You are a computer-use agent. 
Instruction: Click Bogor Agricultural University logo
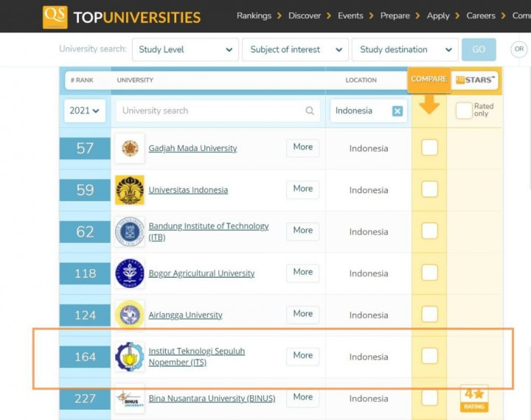pyautogui.click(x=130, y=273)
